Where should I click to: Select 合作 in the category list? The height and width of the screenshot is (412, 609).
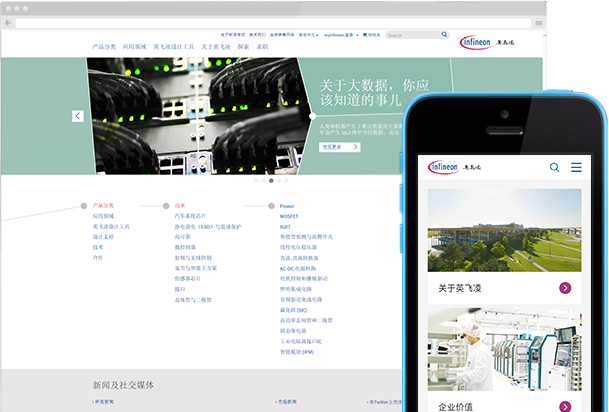98,257
